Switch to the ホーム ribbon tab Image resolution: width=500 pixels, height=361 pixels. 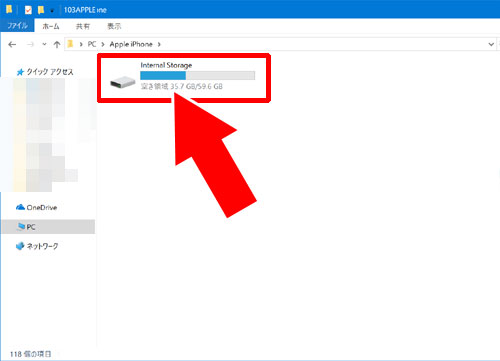(51, 26)
